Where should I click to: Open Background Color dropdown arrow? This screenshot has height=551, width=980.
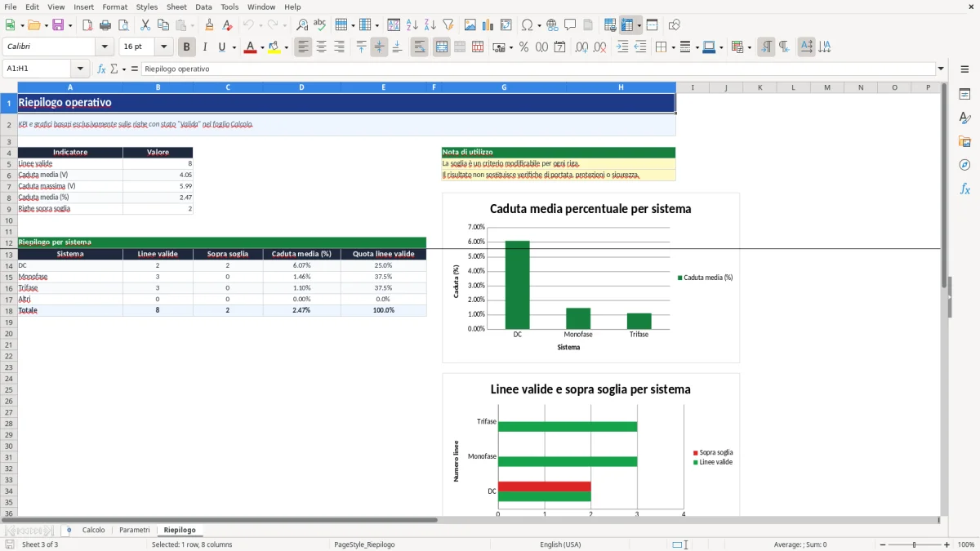click(287, 47)
